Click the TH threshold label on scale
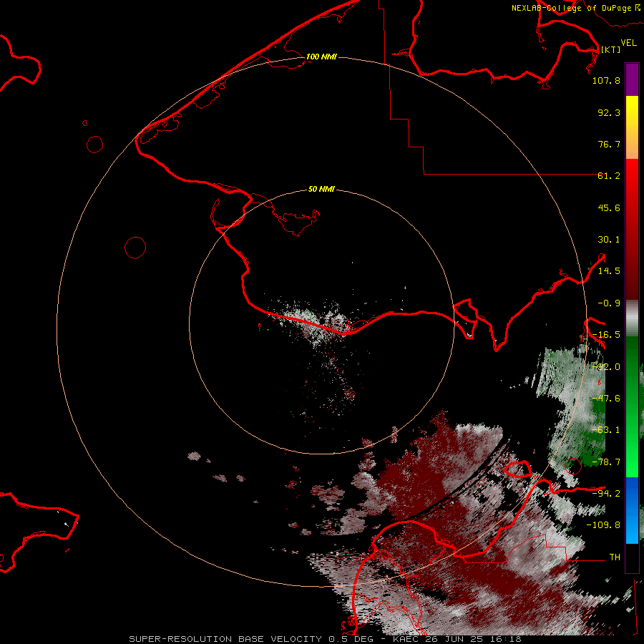Image resolution: width=644 pixels, height=644 pixels. (615, 557)
